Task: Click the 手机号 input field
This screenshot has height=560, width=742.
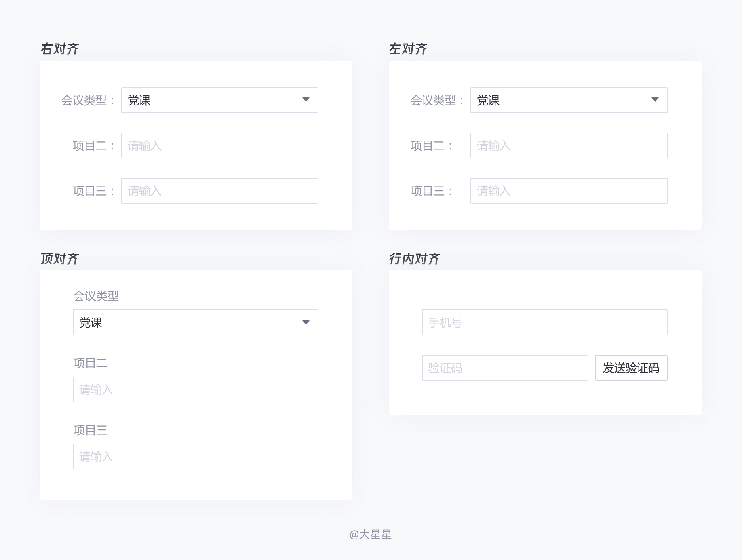Action: point(544,322)
